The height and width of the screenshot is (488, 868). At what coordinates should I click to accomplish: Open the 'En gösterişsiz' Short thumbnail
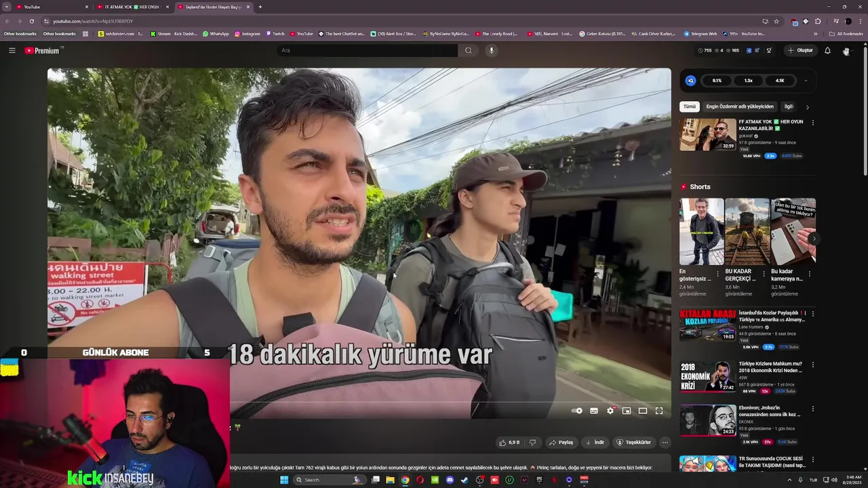tap(702, 231)
